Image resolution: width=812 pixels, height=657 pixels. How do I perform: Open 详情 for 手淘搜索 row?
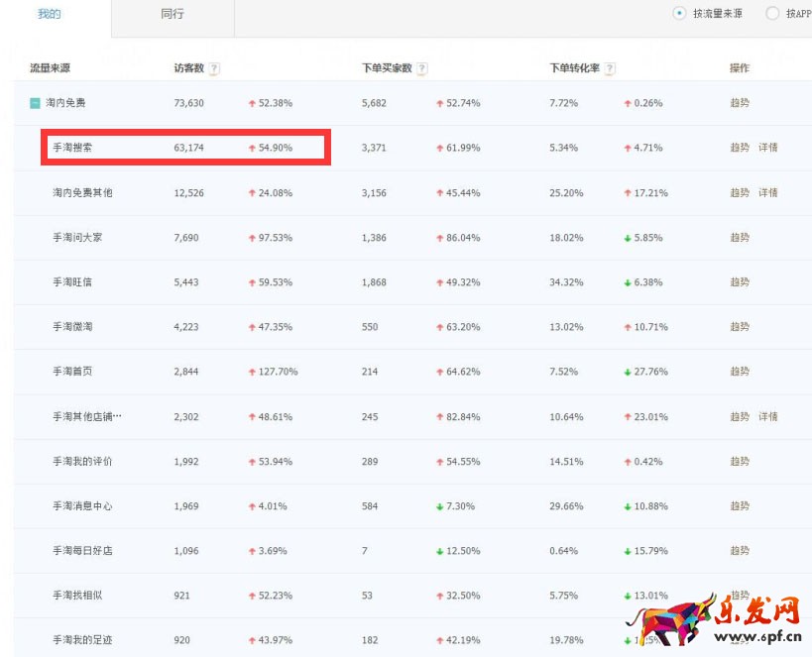click(x=768, y=148)
